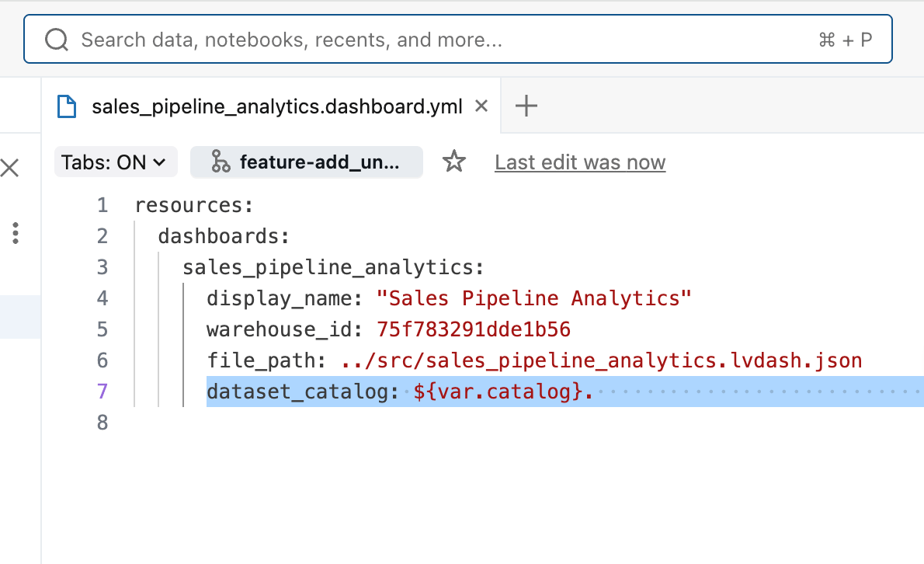This screenshot has width=924, height=564.
Task: Open a new tab with the plus icon
Action: point(526,106)
